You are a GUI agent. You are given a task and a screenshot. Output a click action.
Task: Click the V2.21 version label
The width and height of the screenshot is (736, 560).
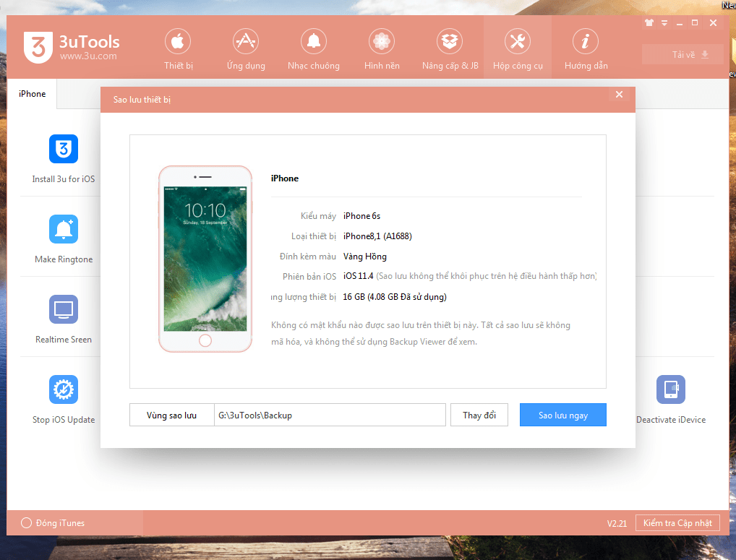[x=616, y=523]
